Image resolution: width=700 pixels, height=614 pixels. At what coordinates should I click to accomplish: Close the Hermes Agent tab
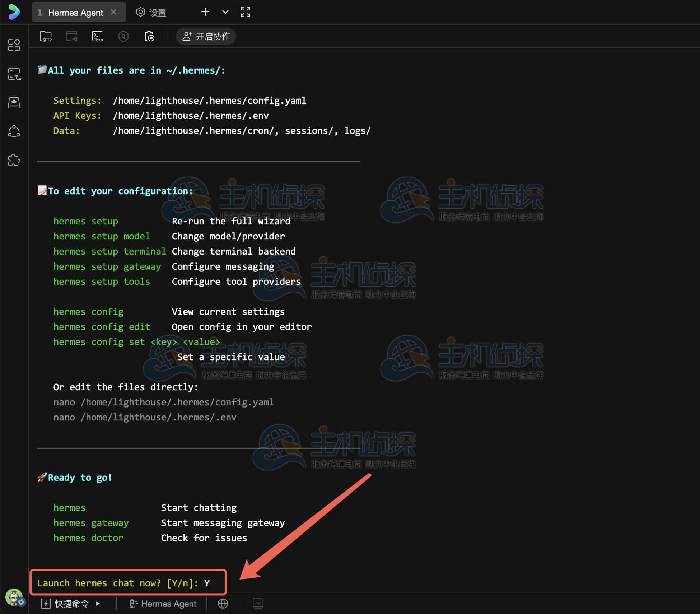click(x=113, y=12)
